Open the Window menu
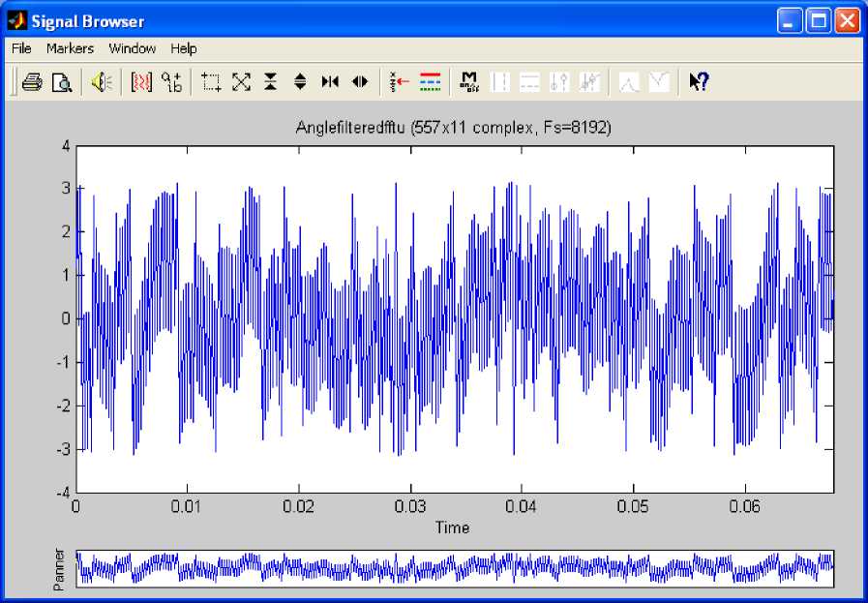Image resolution: width=868 pixels, height=603 pixels. pyautogui.click(x=132, y=48)
